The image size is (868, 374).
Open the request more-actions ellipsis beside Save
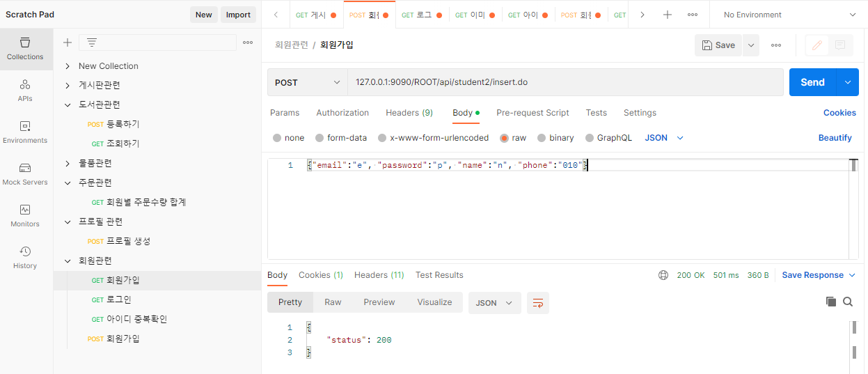pyautogui.click(x=776, y=45)
